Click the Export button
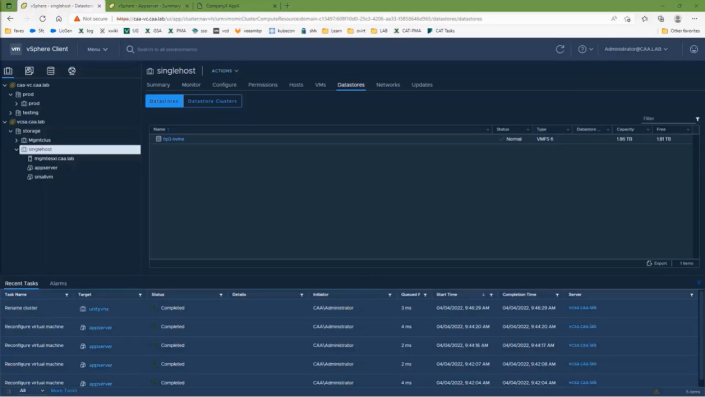Viewport: 705px width, 397px height. 657,263
